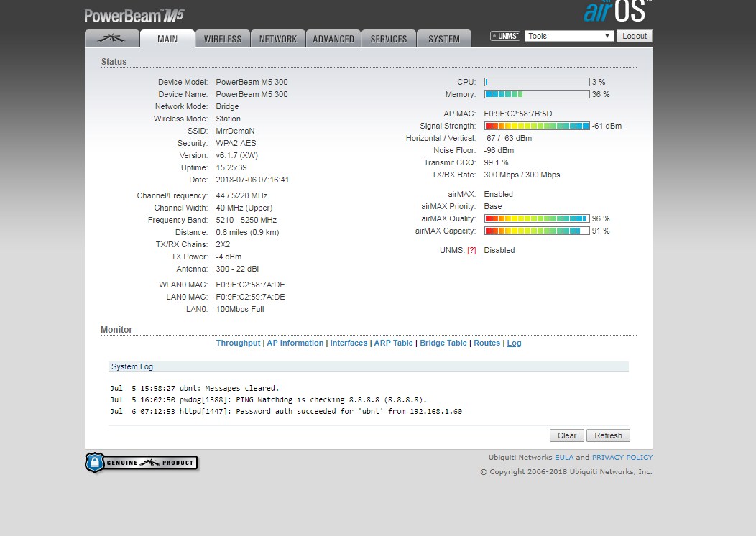The width and height of the screenshot is (756, 536).
Task: Open the Log monitor link
Action: coord(514,343)
